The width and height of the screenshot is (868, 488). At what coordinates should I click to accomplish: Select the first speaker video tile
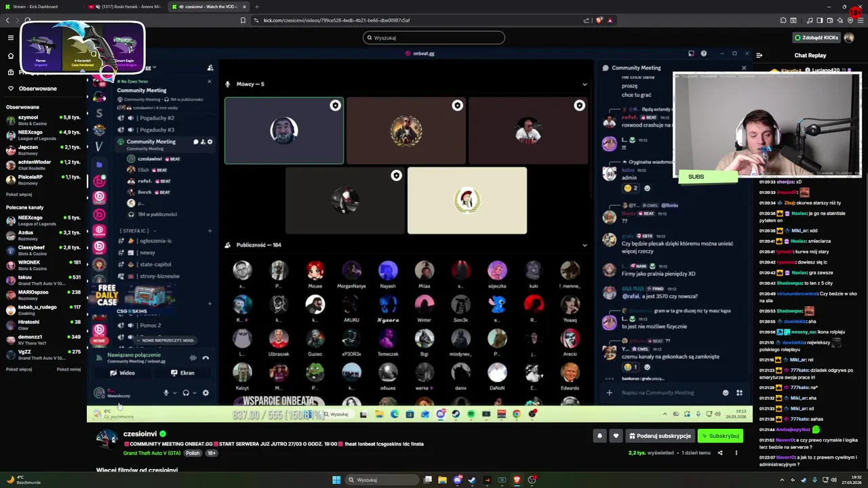tap(284, 131)
